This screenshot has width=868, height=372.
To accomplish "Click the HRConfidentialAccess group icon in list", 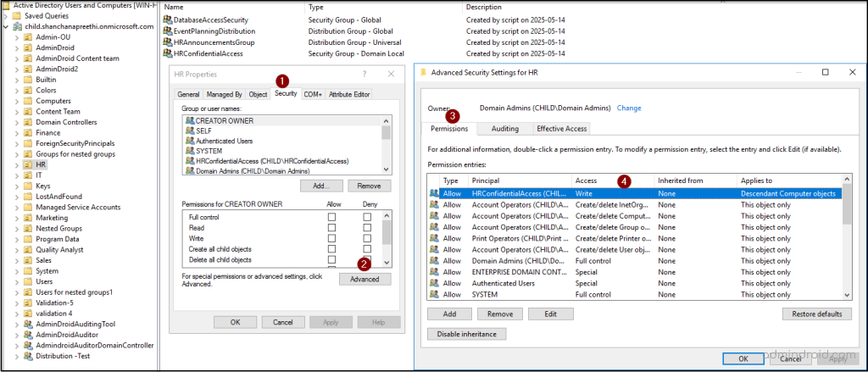I will click(x=167, y=53).
